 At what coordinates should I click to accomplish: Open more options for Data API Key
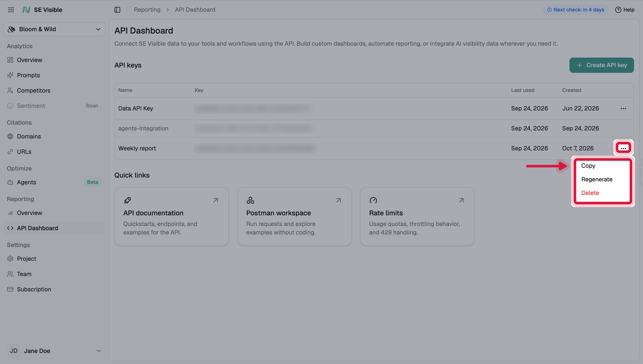(623, 109)
